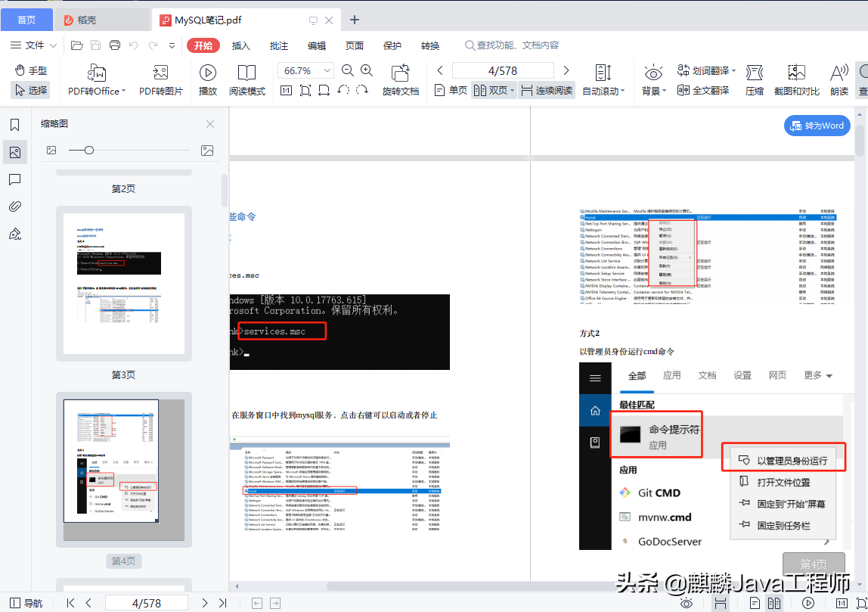The width and height of the screenshot is (868, 612).
Task: Click status bar page field 4/578
Action: coord(147,603)
